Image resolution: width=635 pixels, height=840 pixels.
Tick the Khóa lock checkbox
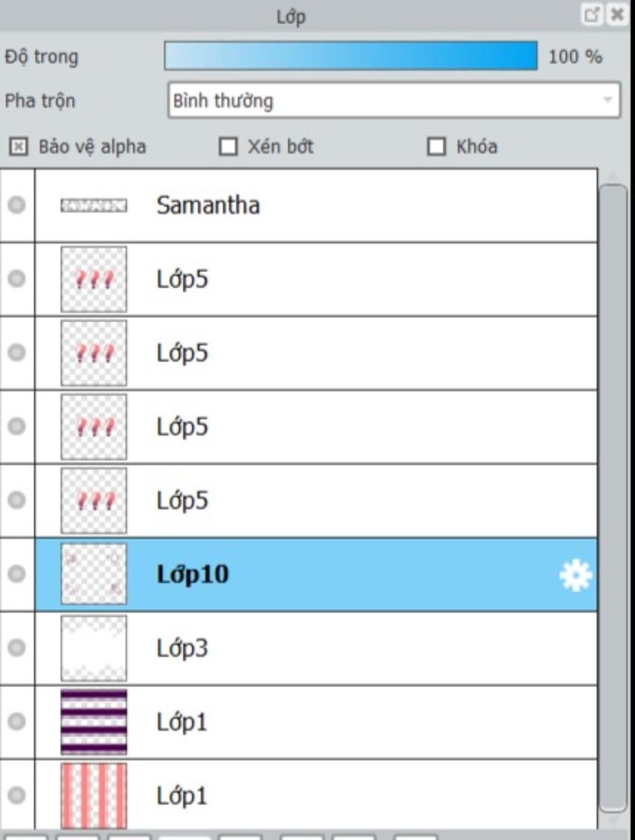(x=437, y=147)
